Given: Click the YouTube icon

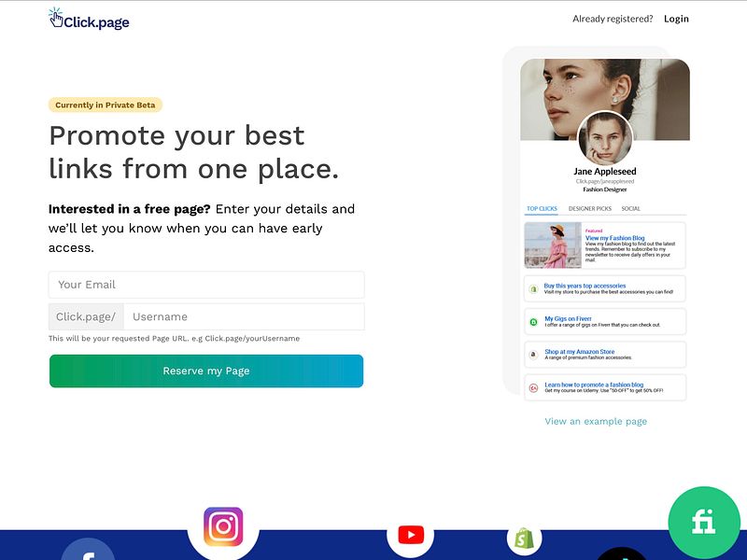Looking at the screenshot, I should click(411, 535).
